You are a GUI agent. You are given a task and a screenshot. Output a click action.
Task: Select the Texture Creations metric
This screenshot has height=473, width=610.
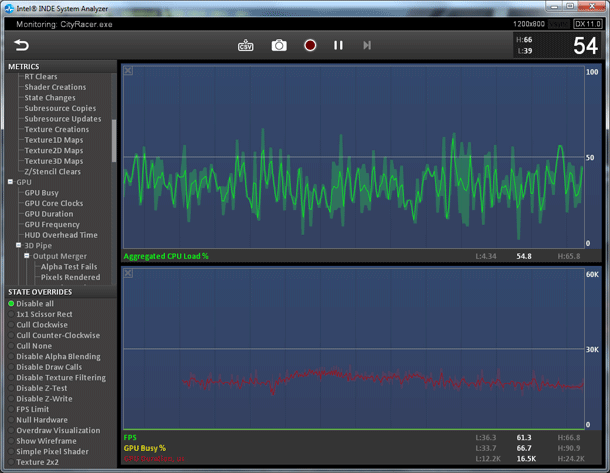56,129
